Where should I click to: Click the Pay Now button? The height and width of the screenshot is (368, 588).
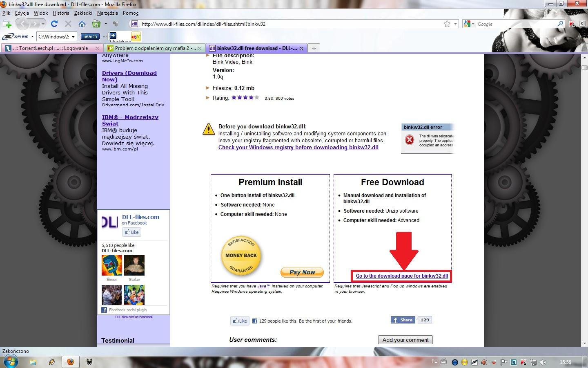pos(302,272)
